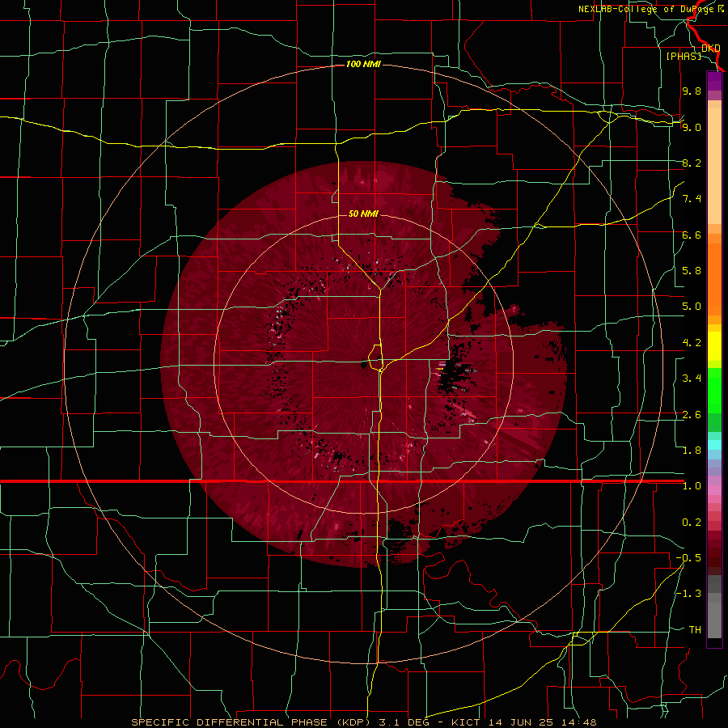
Task: Click the 7.4 legend value
Action: (692, 199)
